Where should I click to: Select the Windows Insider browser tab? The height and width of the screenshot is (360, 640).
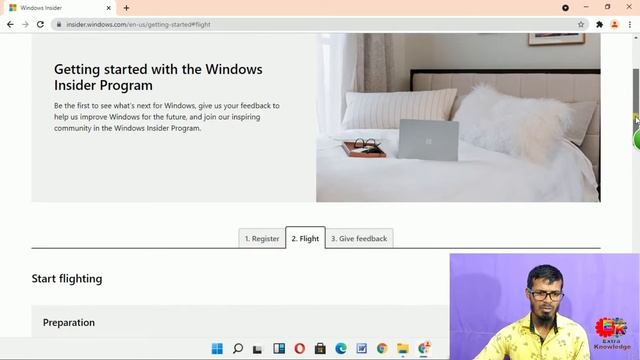(60, 8)
